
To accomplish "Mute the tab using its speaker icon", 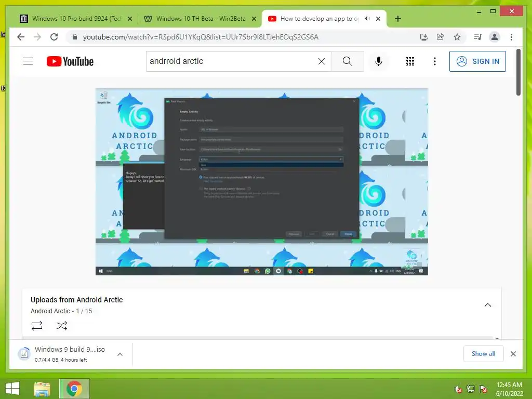I will tap(367, 19).
